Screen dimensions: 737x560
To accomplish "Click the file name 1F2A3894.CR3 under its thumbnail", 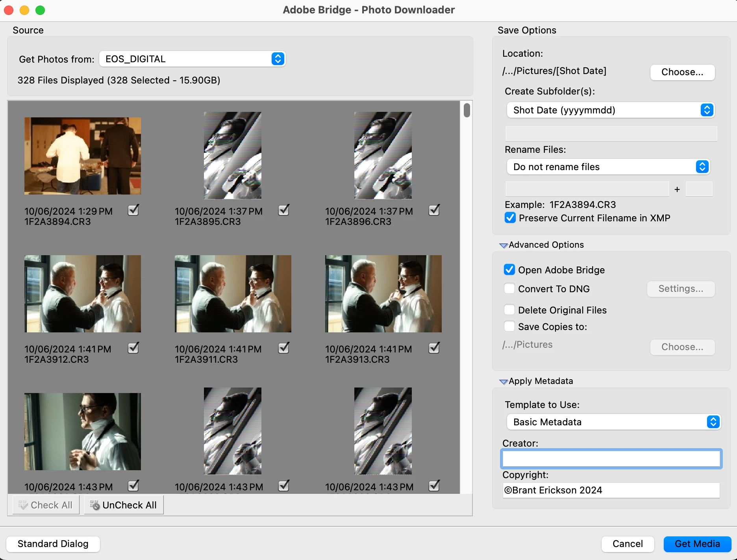I will point(57,222).
